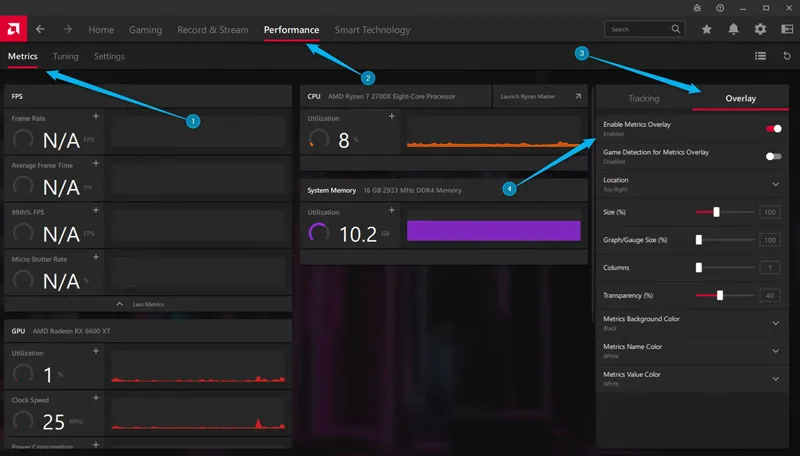Go back with the left arrow icon
Screen dimensions: 800x456
pyautogui.click(x=40, y=29)
